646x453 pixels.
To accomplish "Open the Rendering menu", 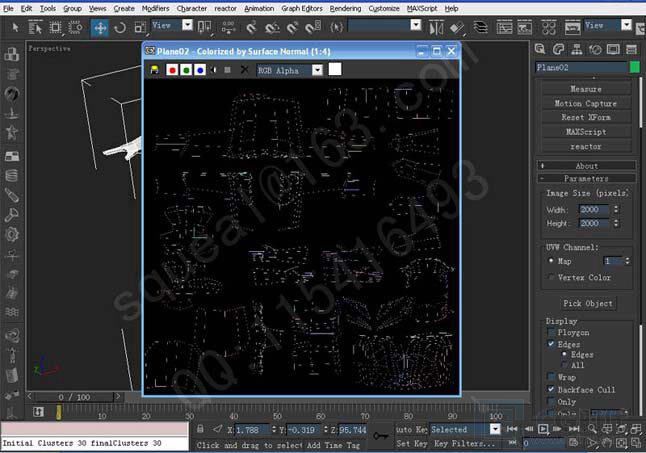I will 345,8.
